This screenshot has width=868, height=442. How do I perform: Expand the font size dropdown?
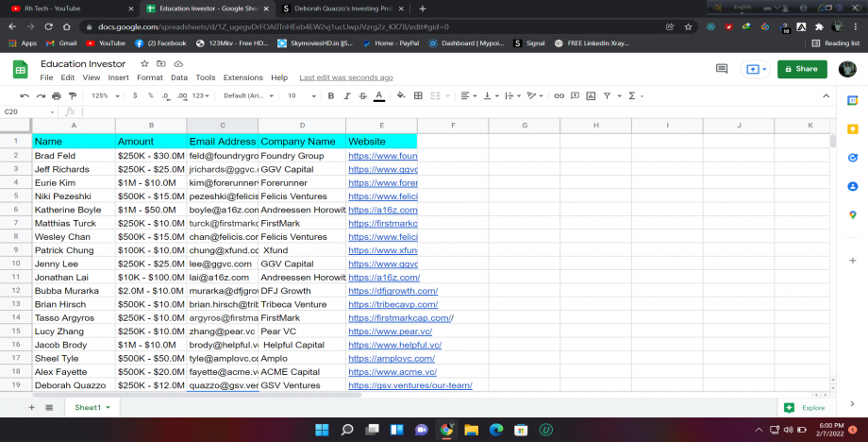(x=301, y=95)
